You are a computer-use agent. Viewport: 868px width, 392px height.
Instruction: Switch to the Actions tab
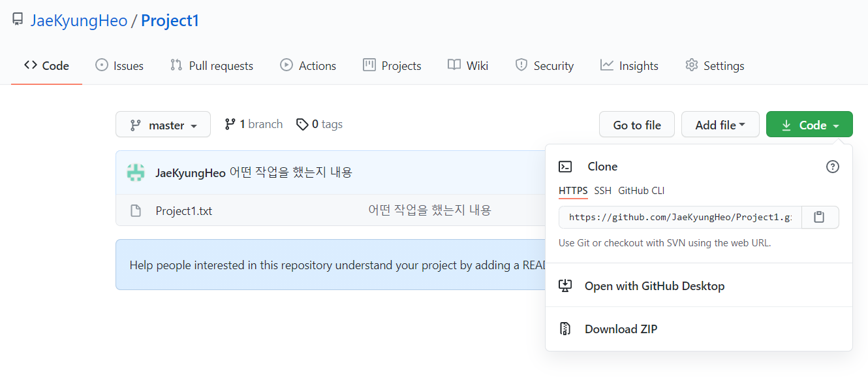[x=308, y=65]
